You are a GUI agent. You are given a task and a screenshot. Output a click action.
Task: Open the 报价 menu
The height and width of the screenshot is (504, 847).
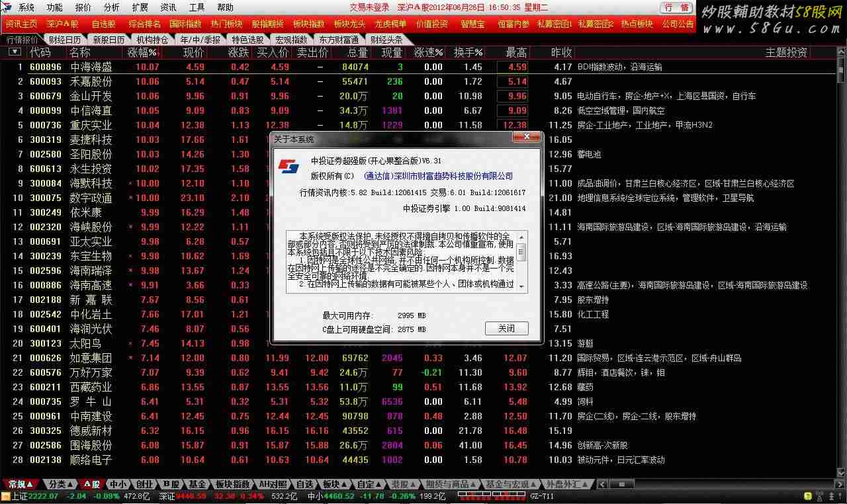pos(83,8)
